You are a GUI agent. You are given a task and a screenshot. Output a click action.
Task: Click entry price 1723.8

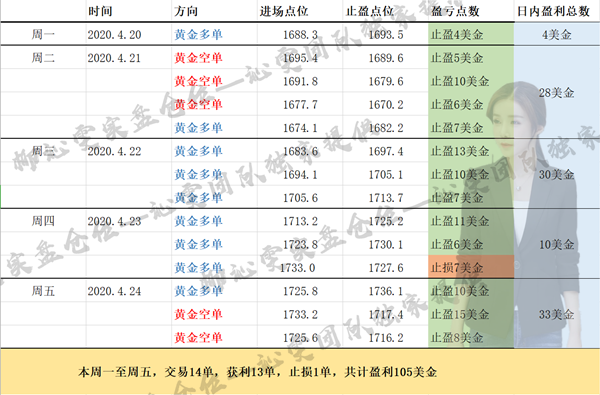pos(300,245)
